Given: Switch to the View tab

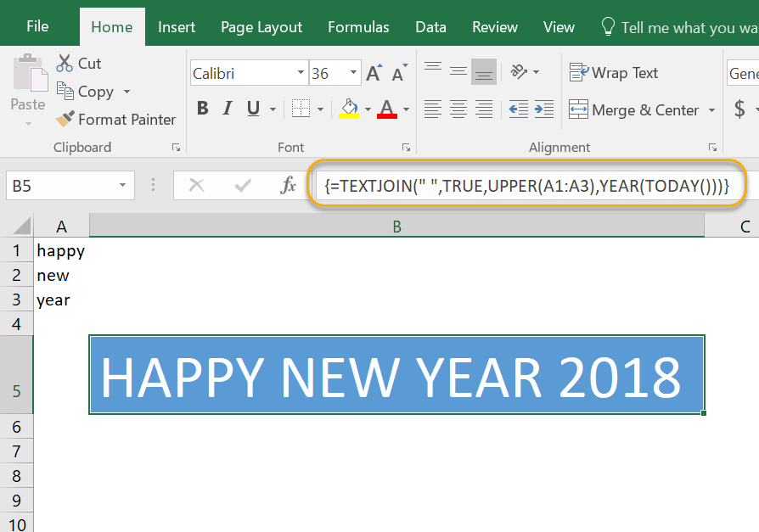Looking at the screenshot, I should pyautogui.click(x=559, y=27).
